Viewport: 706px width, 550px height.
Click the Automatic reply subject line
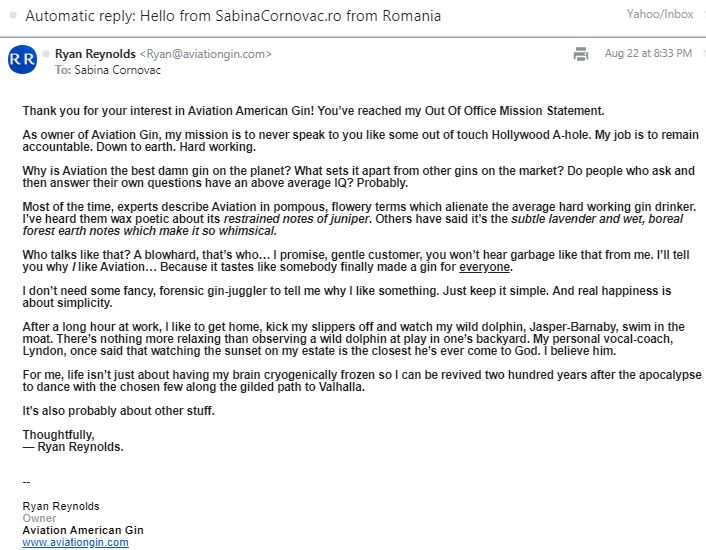click(x=233, y=17)
